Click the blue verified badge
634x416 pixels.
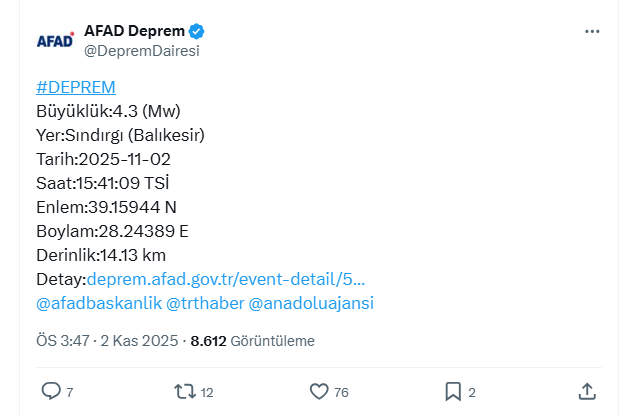coord(197,31)
